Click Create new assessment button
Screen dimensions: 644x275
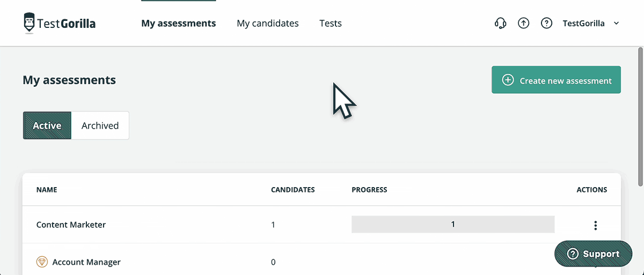coord(556,80)
